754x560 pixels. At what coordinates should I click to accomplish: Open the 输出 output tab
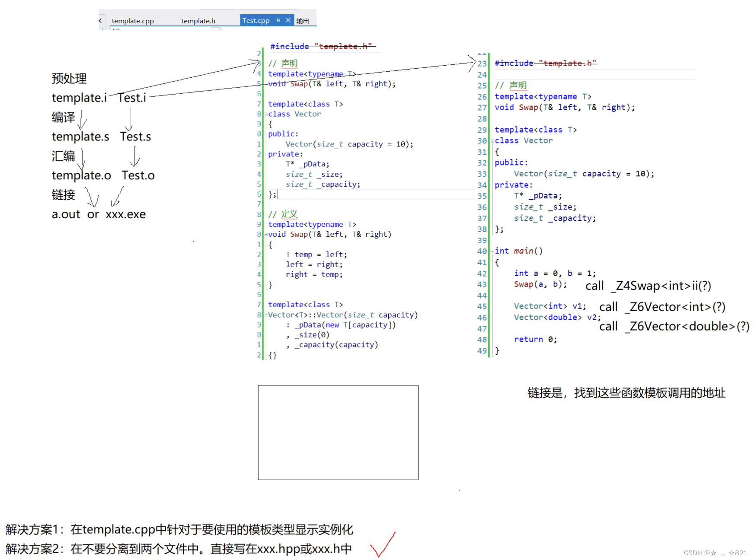(x=303, y=21)
